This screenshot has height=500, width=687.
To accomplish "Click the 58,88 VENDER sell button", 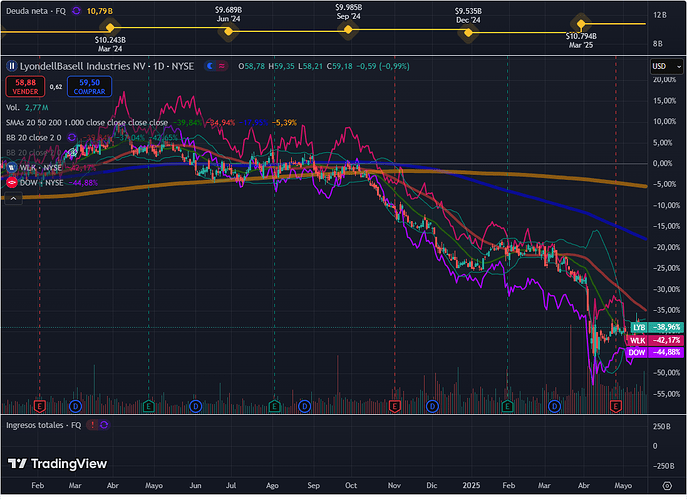I will pos(25,86).
